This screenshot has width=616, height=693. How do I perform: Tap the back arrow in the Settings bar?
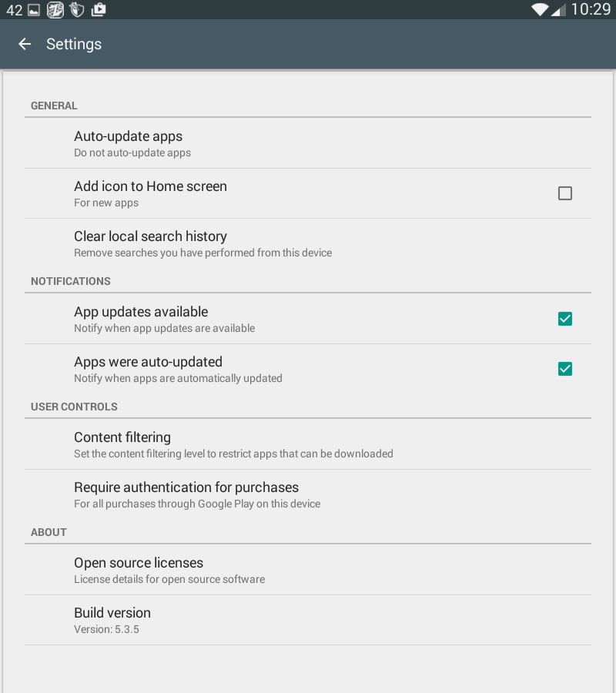(25, 44)
